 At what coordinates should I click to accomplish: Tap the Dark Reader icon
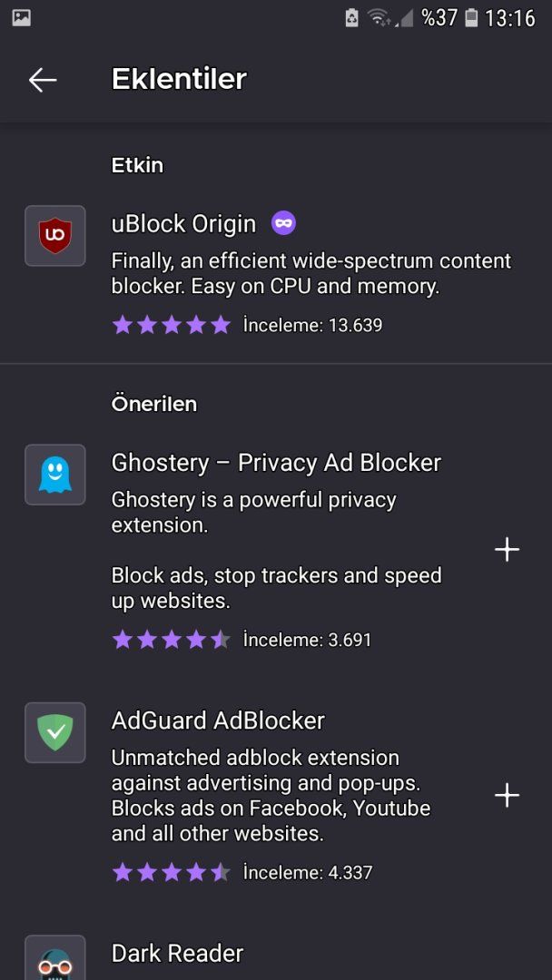pyautogui.click(x=55, y=960)
